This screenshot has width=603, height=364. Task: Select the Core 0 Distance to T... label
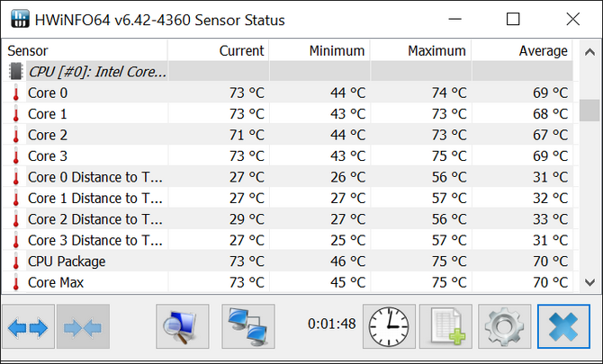(x=95, y=177)
